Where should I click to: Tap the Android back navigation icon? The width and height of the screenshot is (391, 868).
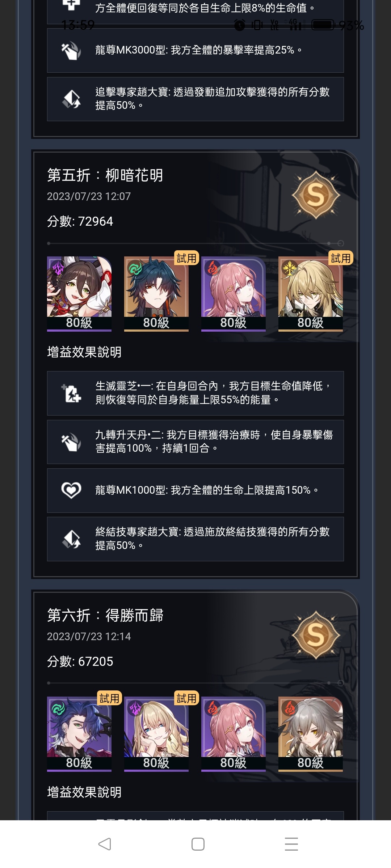pos(105,844)
